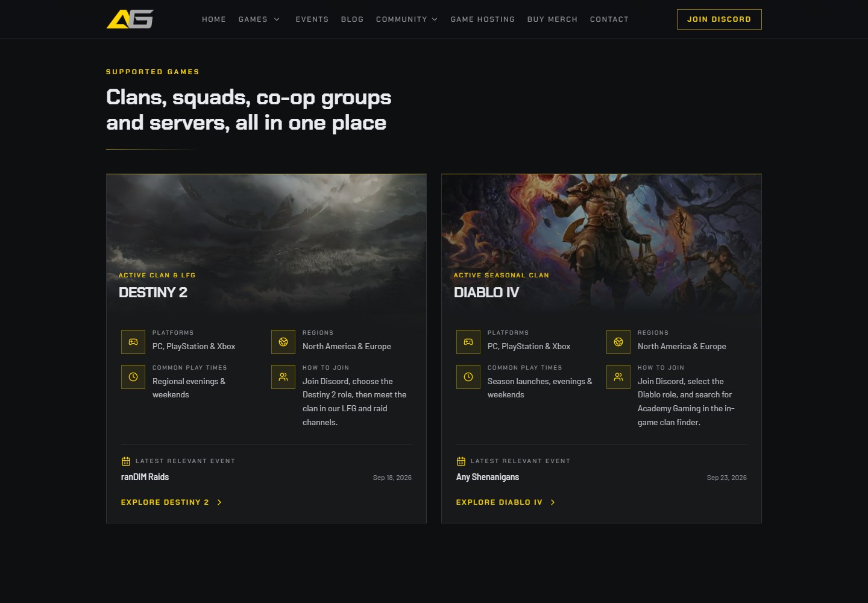This screenshot has width=868, height=603.
Task: Click the arrow next to Explore Destiny 2
Action: [219, 502]
